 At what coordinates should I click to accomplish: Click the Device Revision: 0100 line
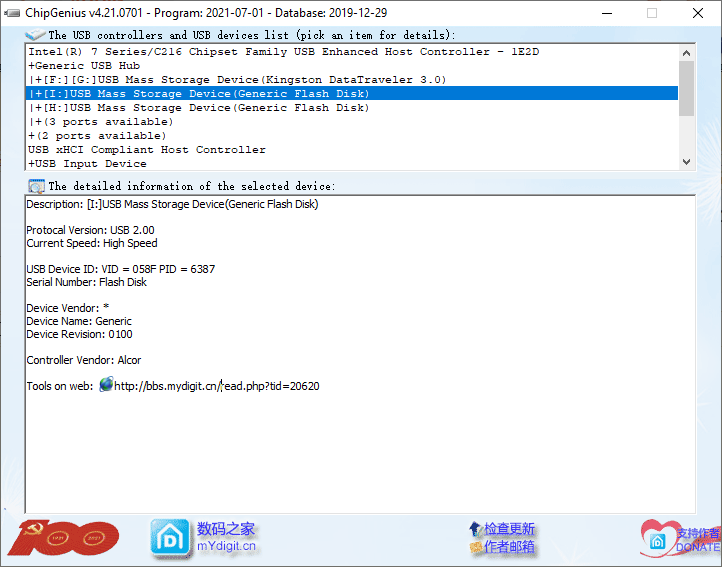(x=79, y=334)
